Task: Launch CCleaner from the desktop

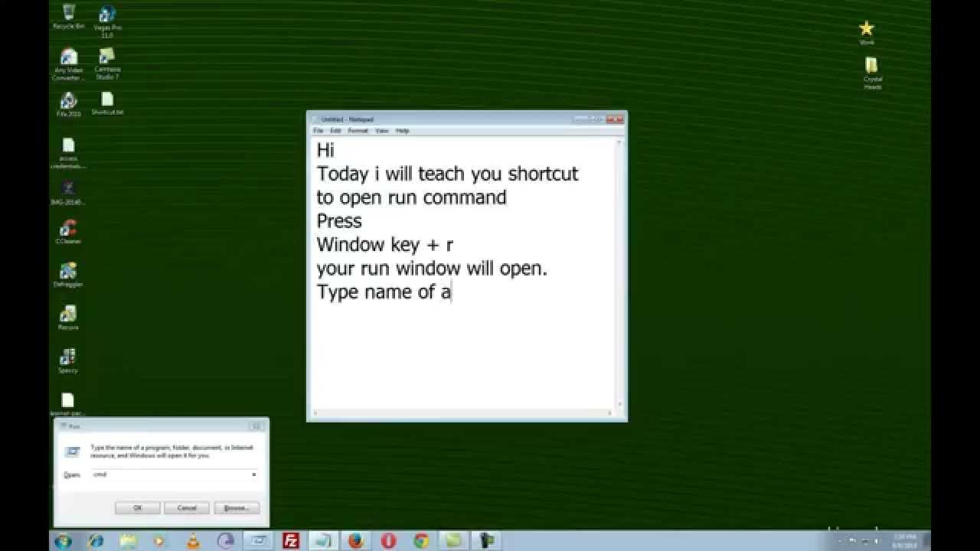Action: 68,232
